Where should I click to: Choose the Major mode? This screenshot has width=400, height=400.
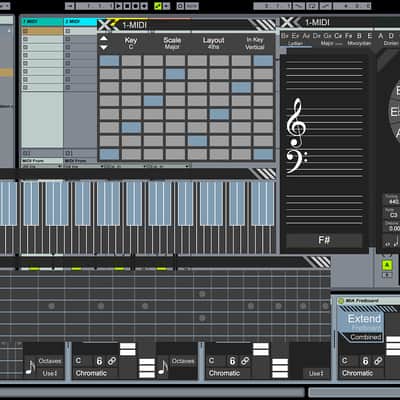pyautogui.click(x=327, y=43)
